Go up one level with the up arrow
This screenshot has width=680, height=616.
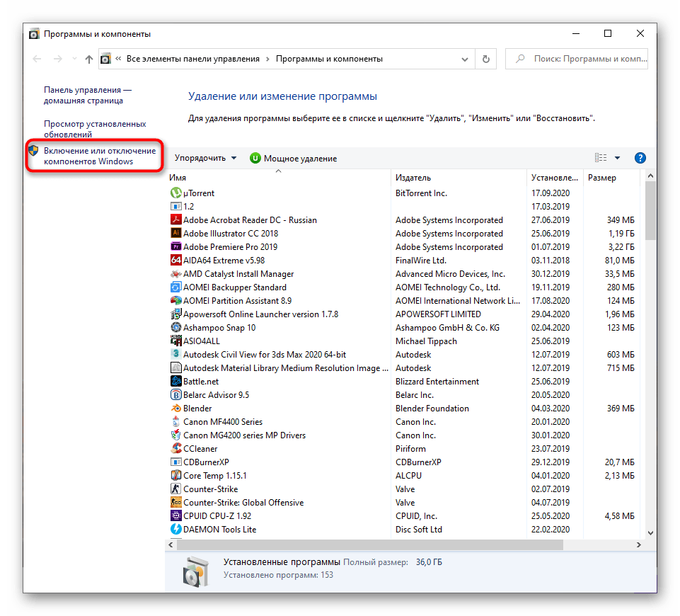(x=89, y=59)
